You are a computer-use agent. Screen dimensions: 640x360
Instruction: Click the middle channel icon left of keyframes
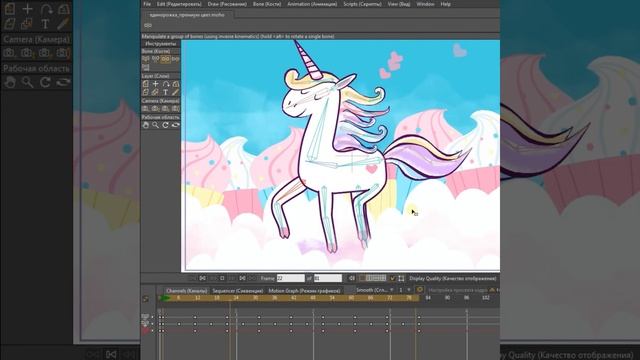click(145, 323)
